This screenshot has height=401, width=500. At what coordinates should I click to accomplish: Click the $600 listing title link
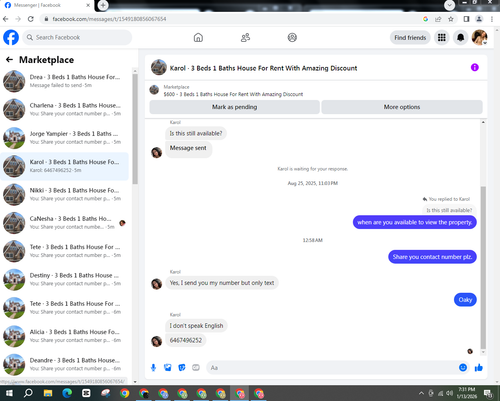233,94
